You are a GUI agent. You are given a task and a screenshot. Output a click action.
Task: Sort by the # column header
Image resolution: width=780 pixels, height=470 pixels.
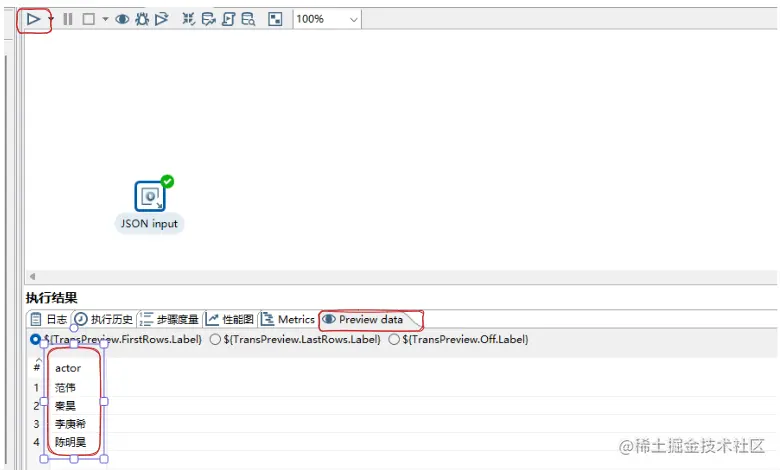[36, 368]
